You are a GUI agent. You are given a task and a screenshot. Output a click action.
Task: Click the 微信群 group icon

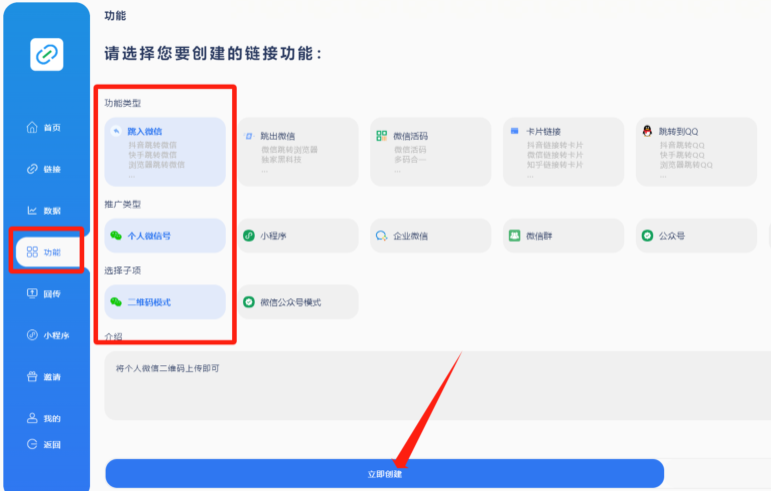click(514, 235)
